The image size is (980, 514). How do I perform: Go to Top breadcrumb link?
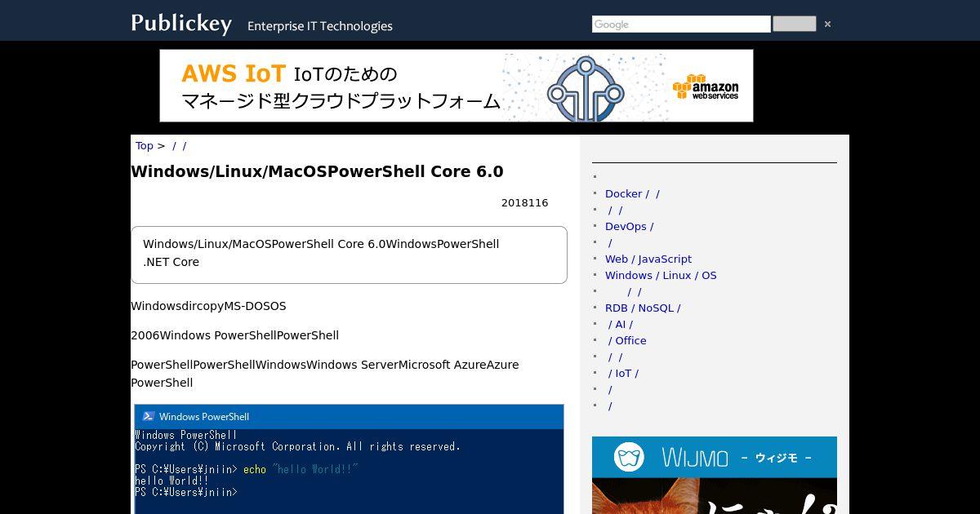coord(145,146)
